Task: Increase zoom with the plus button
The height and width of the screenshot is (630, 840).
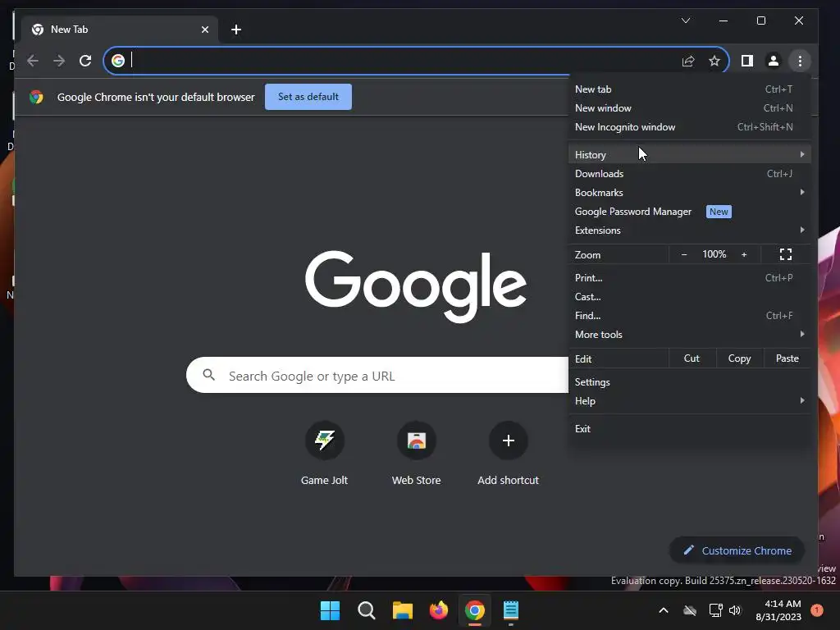Action: 744,254
